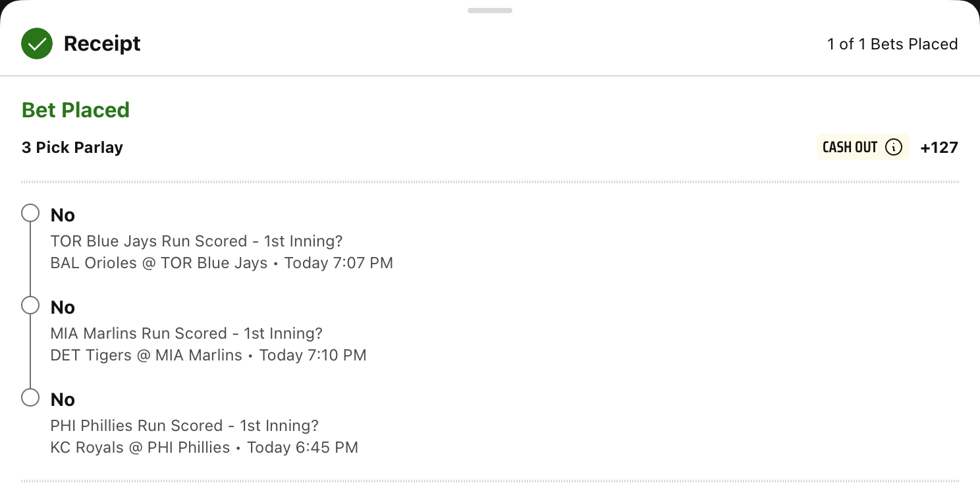Click TOR Blue Jays Run Scored - 1st Inning?
The width and height of the screenshot is (980, 485).
[197, 241]
